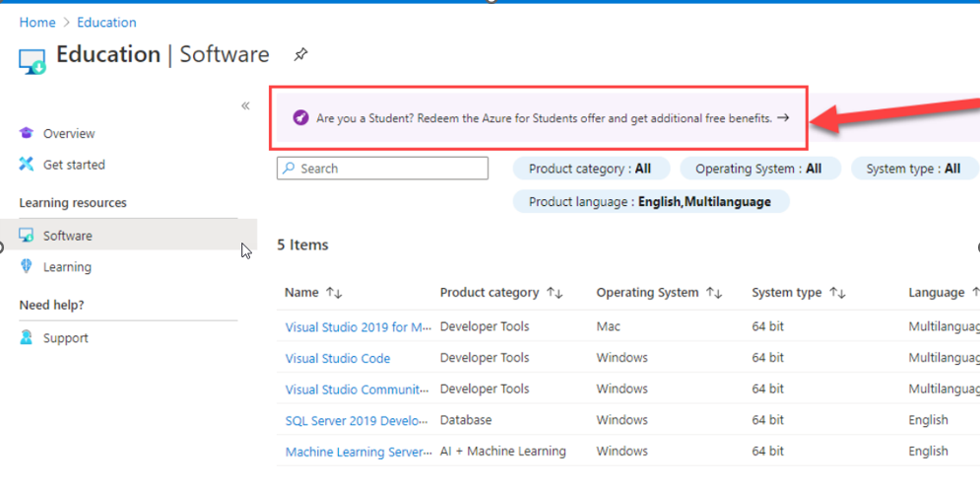Pin the Education Software page
This screenshot has height=490, width=980.
(300, 54)
